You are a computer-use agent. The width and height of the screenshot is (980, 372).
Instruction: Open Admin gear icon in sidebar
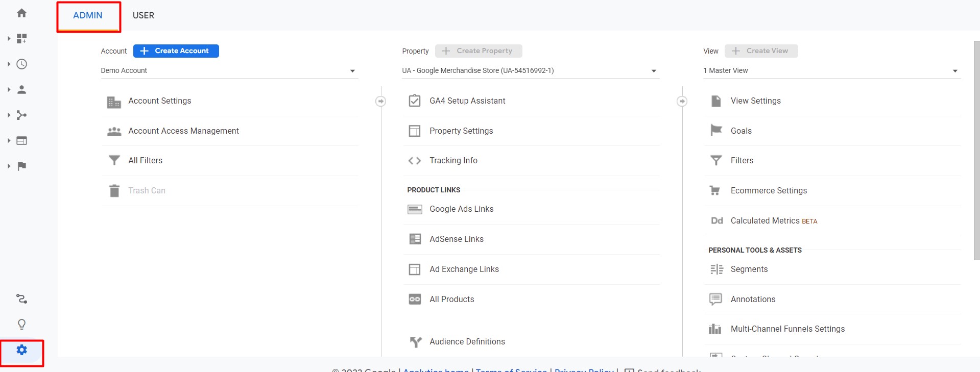click(x=21, y=350)
